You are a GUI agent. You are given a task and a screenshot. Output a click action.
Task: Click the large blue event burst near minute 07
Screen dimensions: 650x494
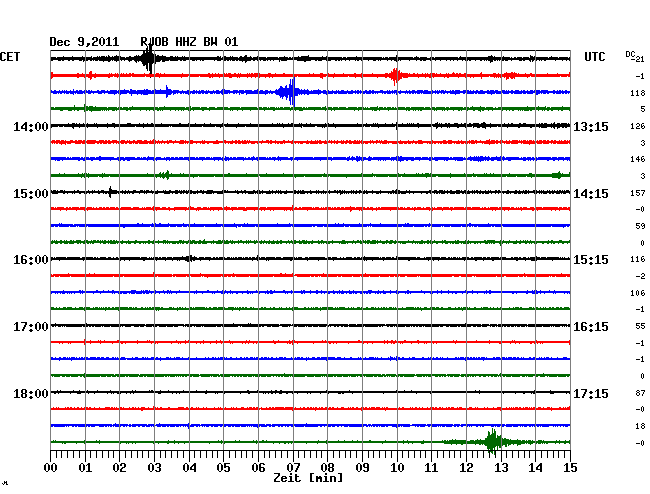pos(290,92)
